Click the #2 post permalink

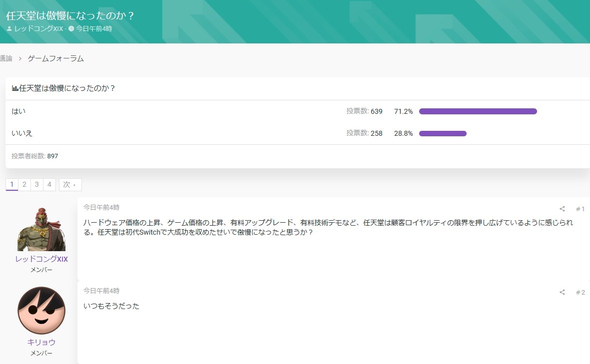pos(580,293)
